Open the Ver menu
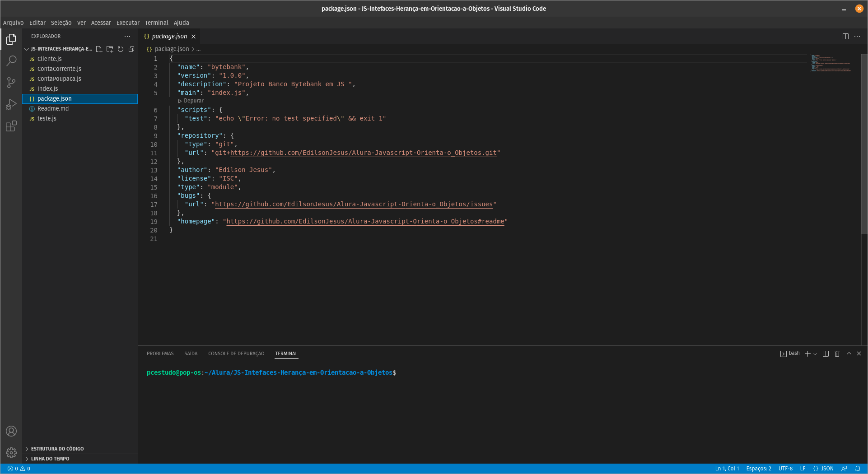This screenshot has width=868, height=474. tap(81, 23)
